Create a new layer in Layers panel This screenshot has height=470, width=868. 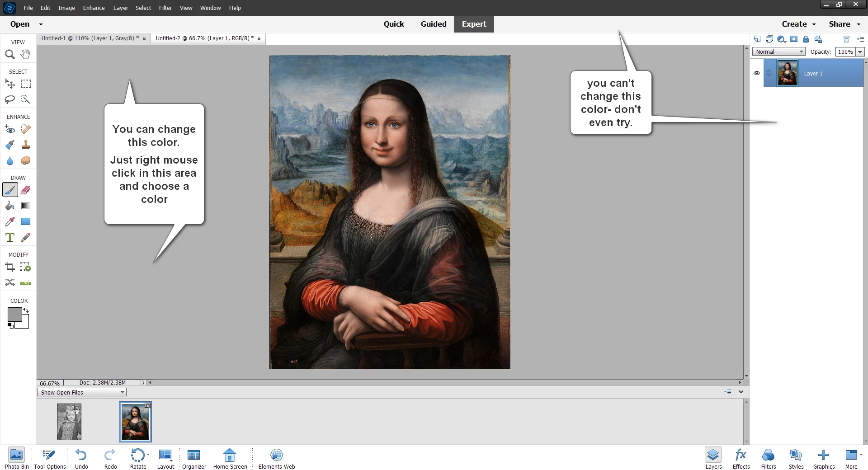coord(757,39)
